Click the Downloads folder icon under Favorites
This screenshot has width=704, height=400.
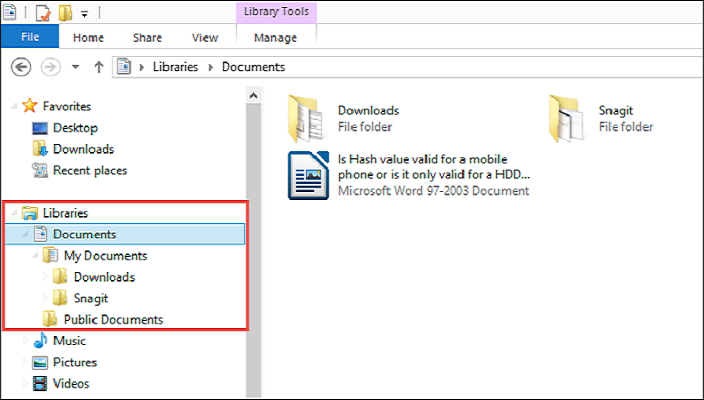[x=40, y=149]
